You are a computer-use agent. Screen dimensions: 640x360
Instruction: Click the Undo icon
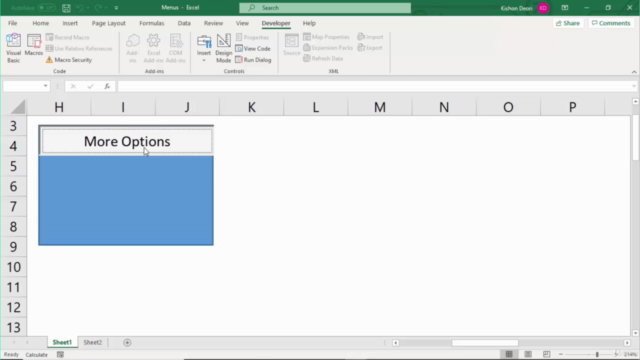(80, 8)
